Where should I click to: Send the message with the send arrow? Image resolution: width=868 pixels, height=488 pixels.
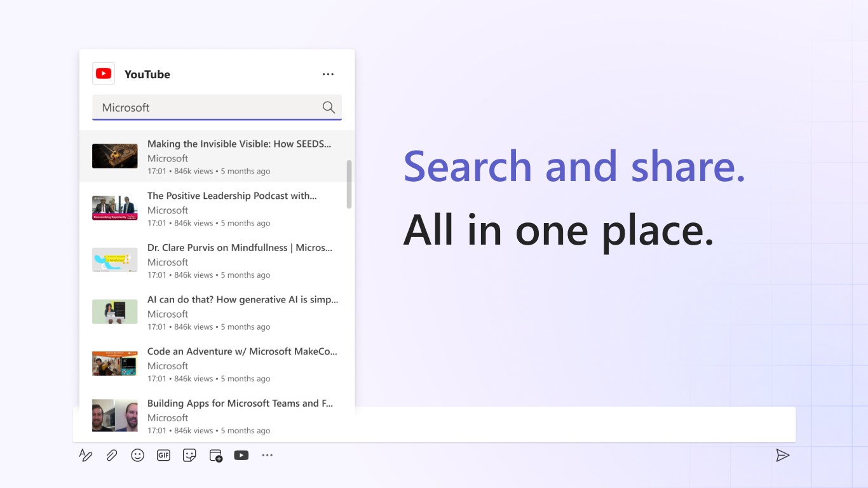point(783,455)
